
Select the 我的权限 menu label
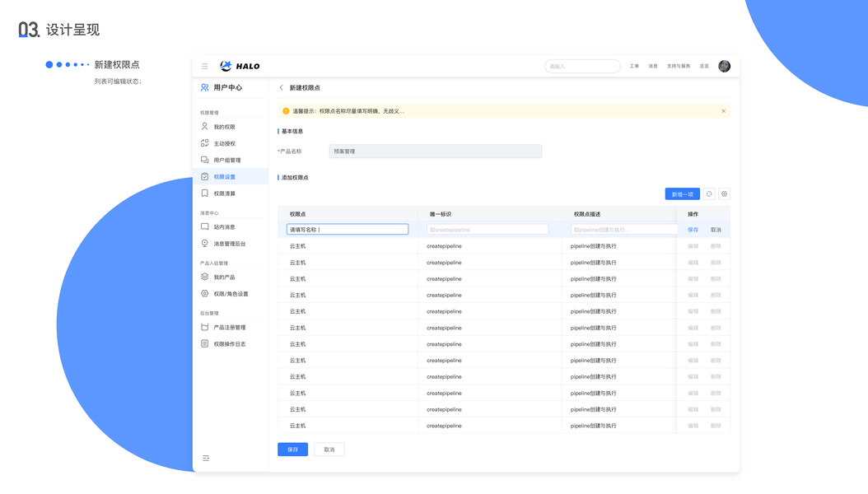(225, 128)
